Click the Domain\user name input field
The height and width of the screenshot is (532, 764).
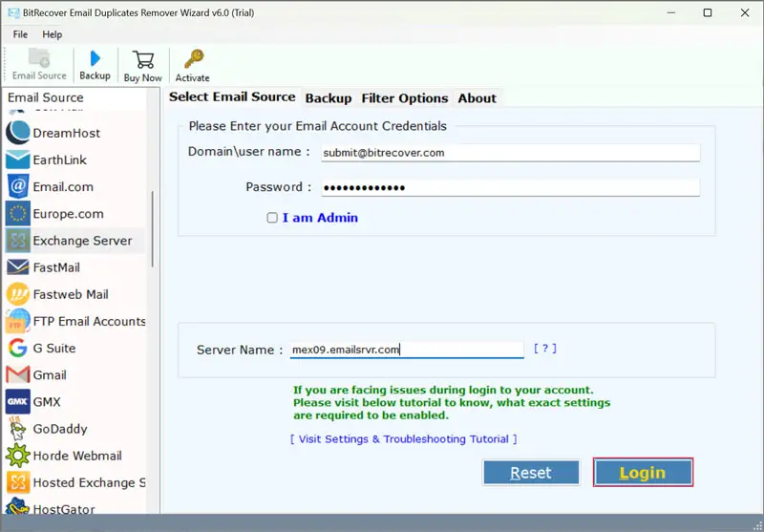(x=511, y=153)
